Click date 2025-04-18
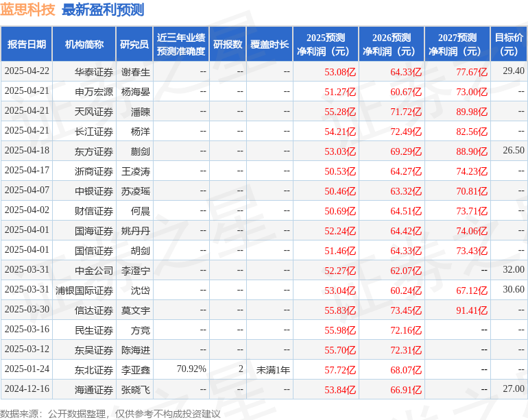 (27, 151)
